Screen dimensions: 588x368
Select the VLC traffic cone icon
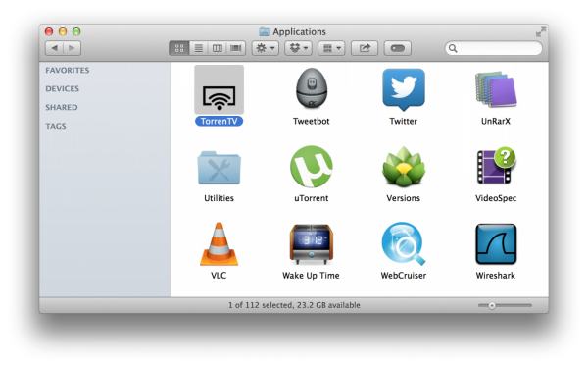click(219, 244)
